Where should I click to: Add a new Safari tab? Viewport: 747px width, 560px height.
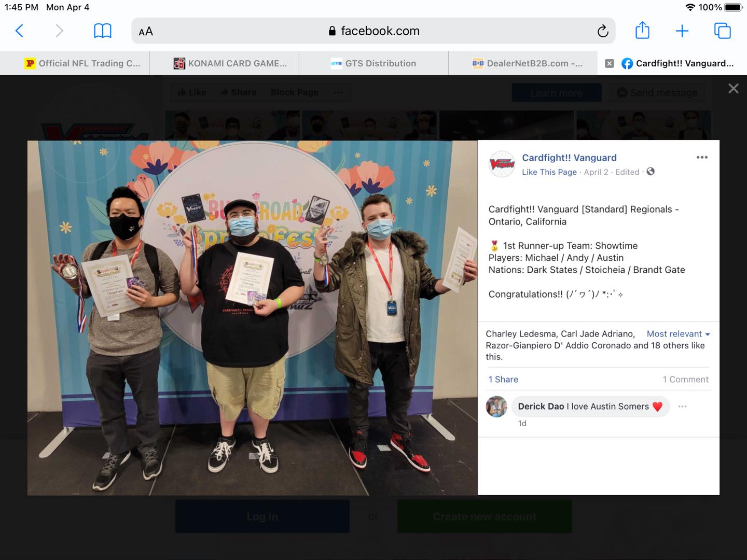(682, 31)
